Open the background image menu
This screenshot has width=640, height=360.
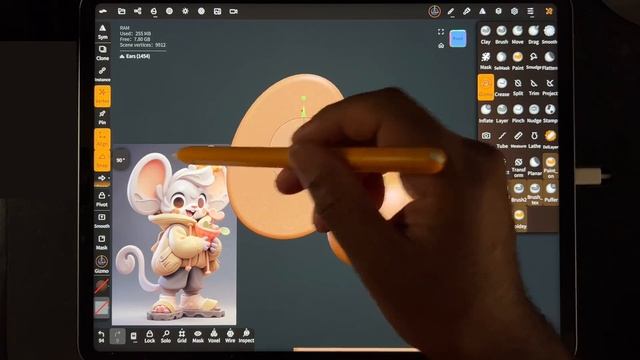[217, 11]
